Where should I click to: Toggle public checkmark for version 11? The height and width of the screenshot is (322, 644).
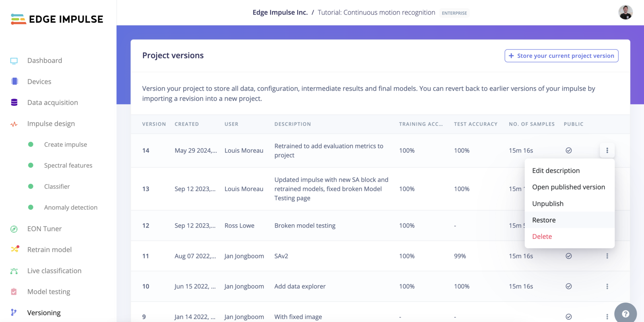point(569,256)
